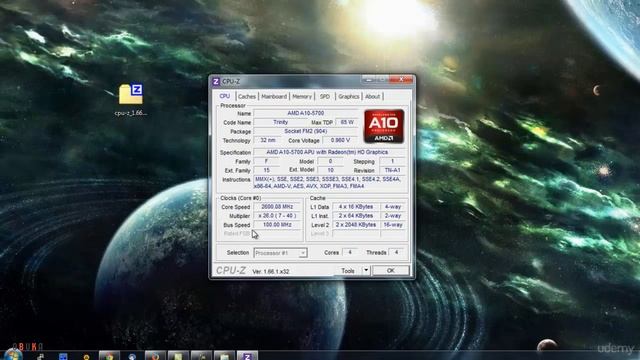The height and width of the screenshot is (360, 640).
Task: Click the Stepping value 1
Action: click(393, 162)
